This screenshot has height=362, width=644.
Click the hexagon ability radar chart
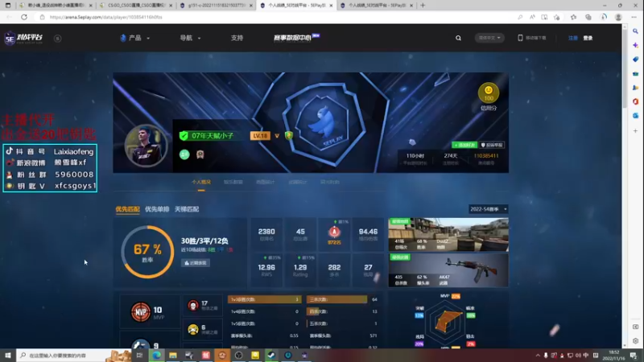445,323
